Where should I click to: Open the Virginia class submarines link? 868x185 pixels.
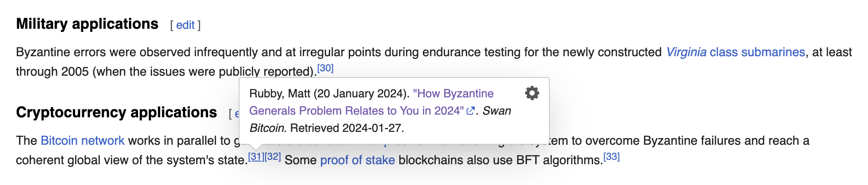point(735,52)
